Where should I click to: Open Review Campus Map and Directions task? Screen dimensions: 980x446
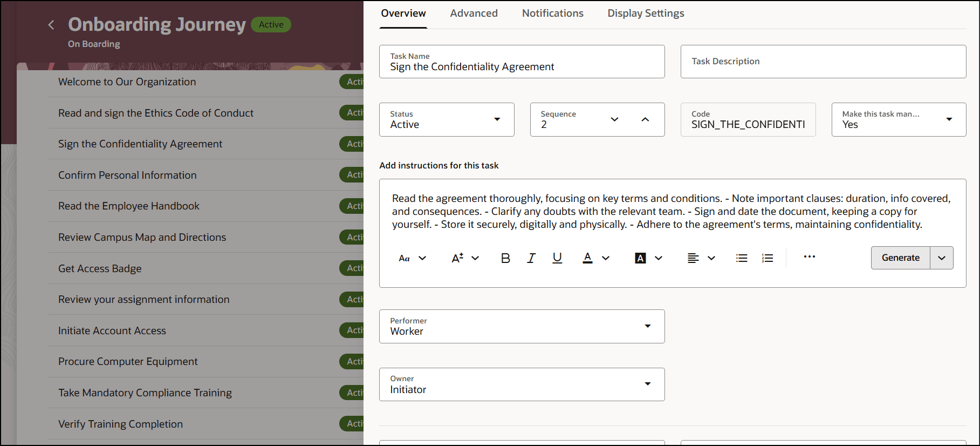tap(142, 238)
